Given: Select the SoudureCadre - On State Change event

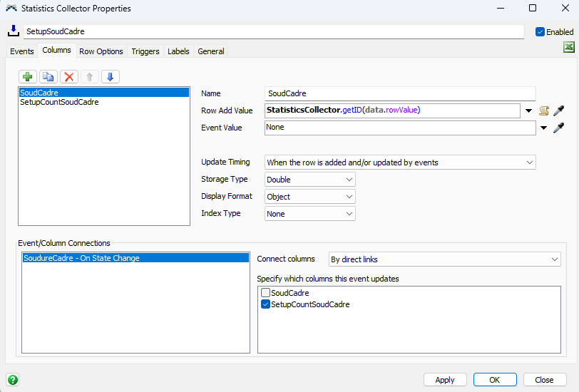Looking at the screenshot, I should tap(135, 258).
